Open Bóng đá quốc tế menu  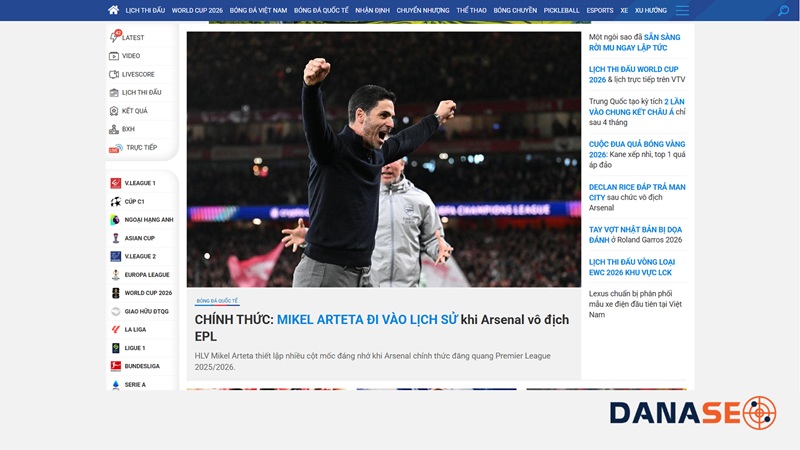(x=321, y=10)
